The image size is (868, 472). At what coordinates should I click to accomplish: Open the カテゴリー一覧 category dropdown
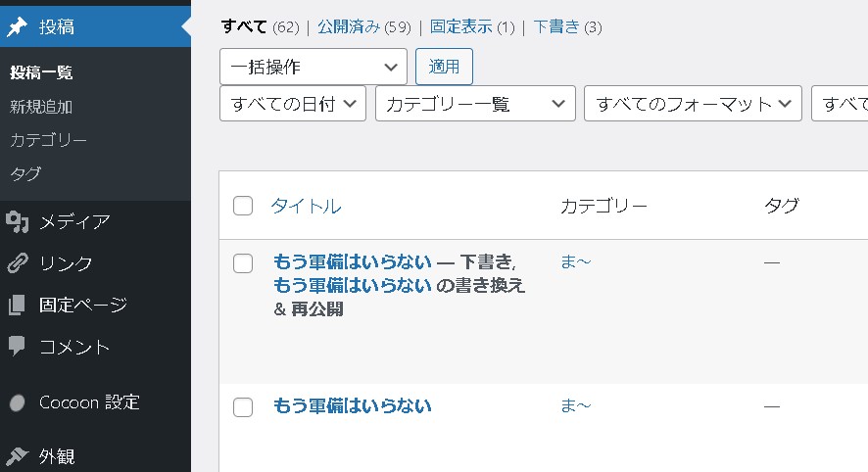[474, 104]
